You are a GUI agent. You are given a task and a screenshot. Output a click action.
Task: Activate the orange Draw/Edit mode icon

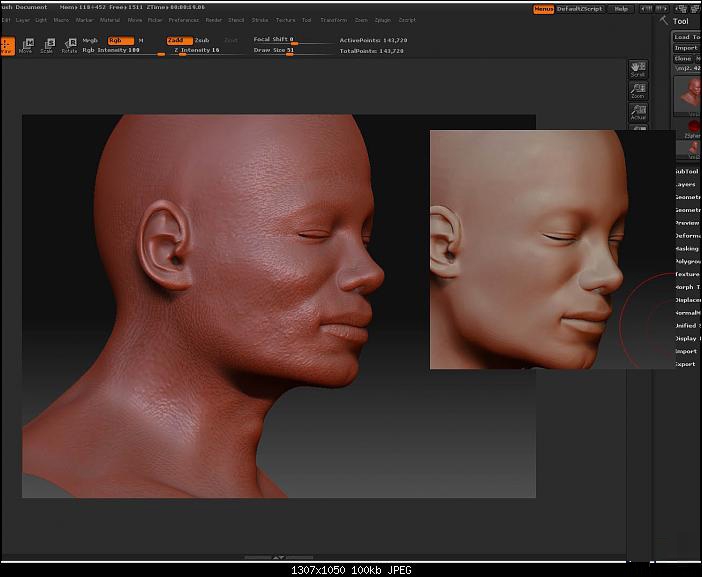8,46
